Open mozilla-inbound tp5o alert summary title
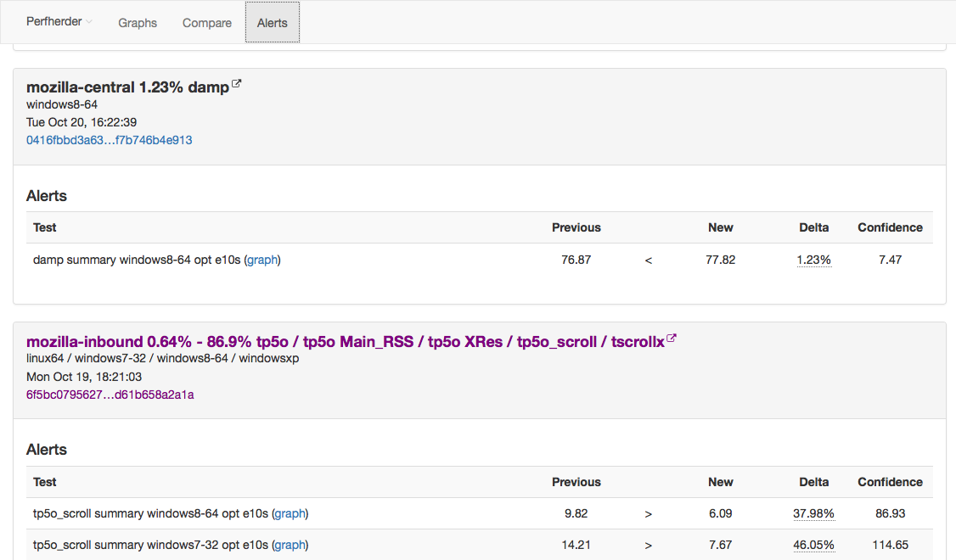The width and height of the screenshot is (956, 560). point(345,342)
